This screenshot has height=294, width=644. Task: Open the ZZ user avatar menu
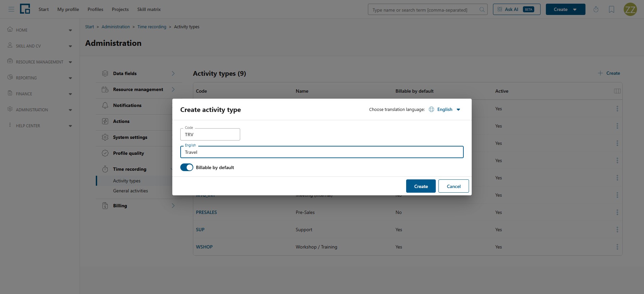coord(630,9)
